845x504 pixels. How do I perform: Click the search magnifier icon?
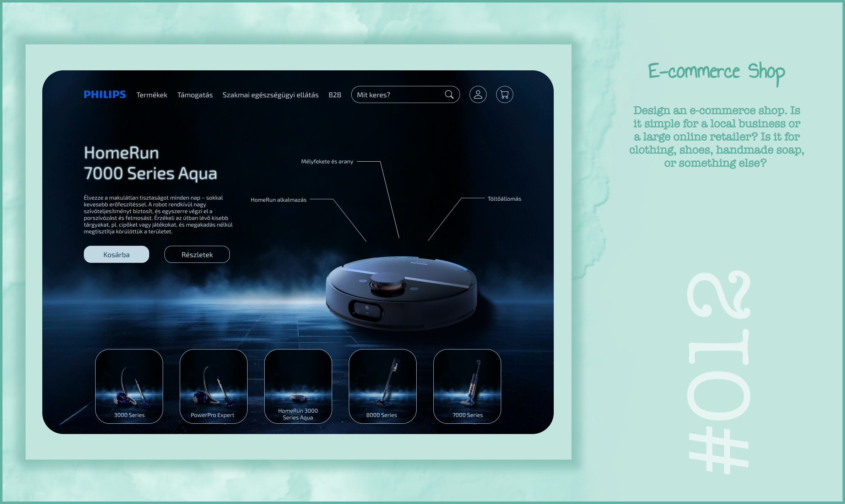[449, 94]
